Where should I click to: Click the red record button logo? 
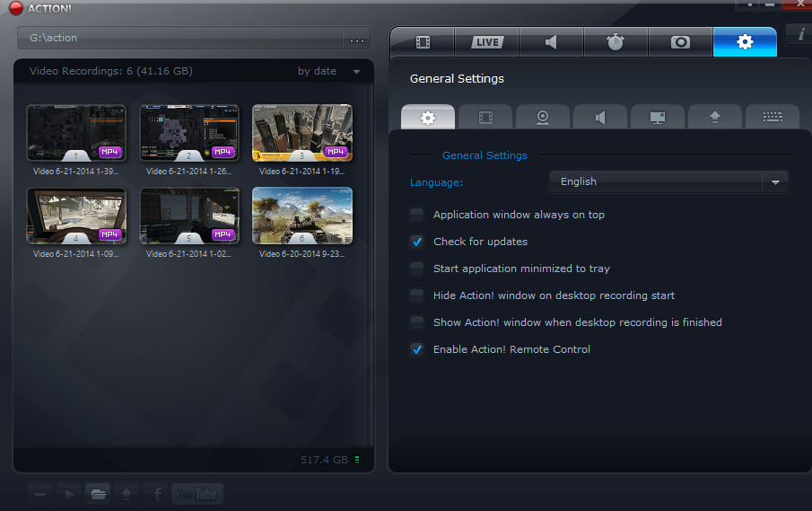point(16,8)
